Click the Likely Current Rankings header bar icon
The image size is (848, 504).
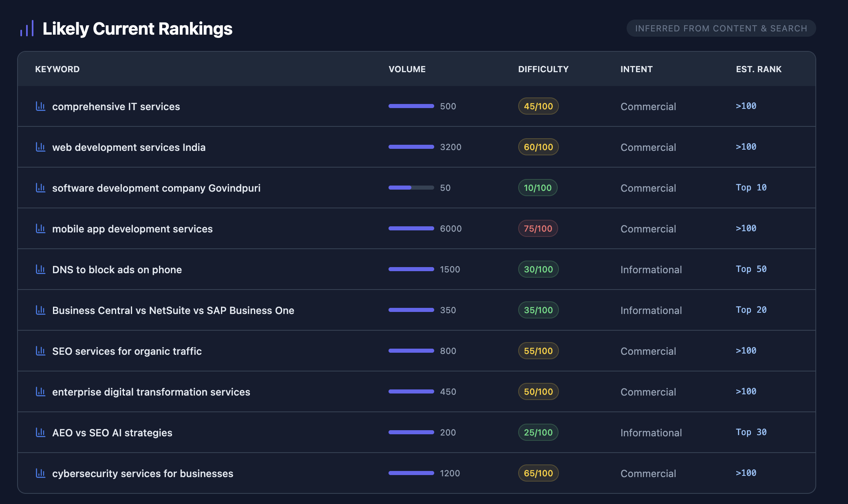[x=27, y=28]
